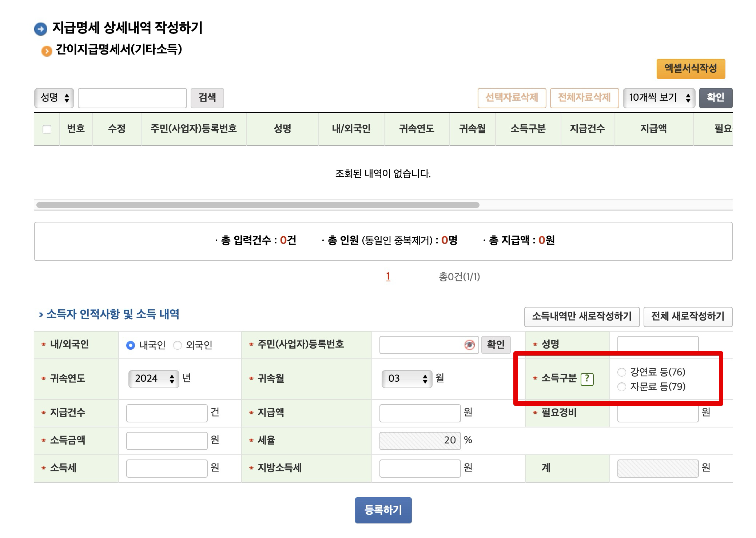Click the horizontal table scrollbar
This screenshot has height=538, width=756.
[258, 205]
